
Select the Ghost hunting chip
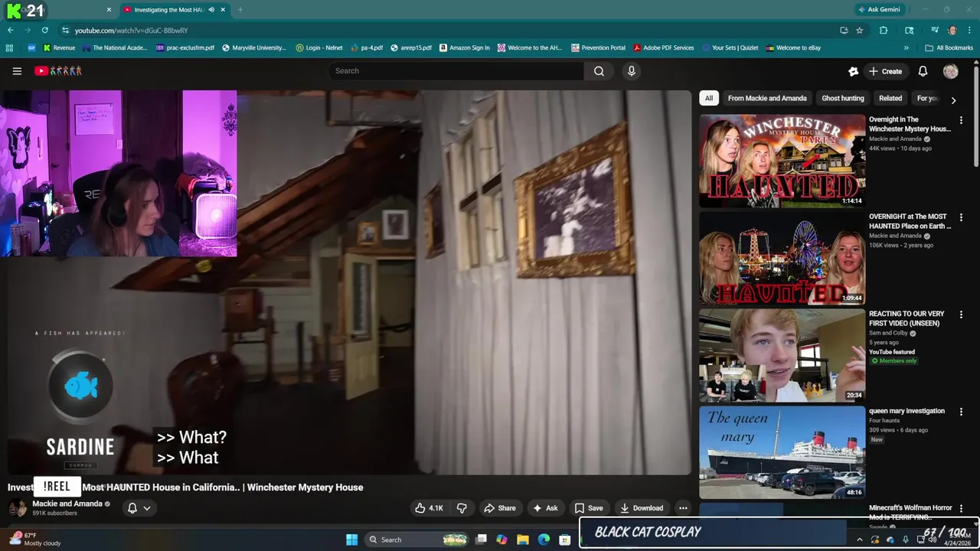842,98
